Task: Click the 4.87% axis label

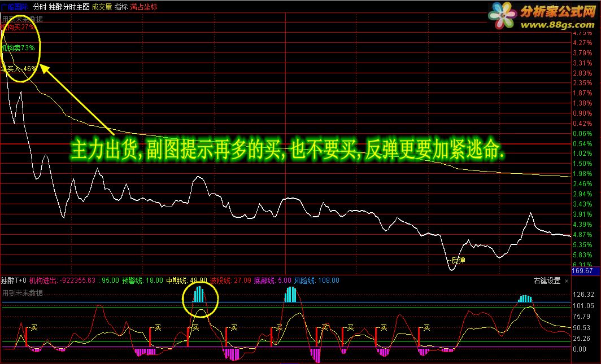Action: pos(582,234)
